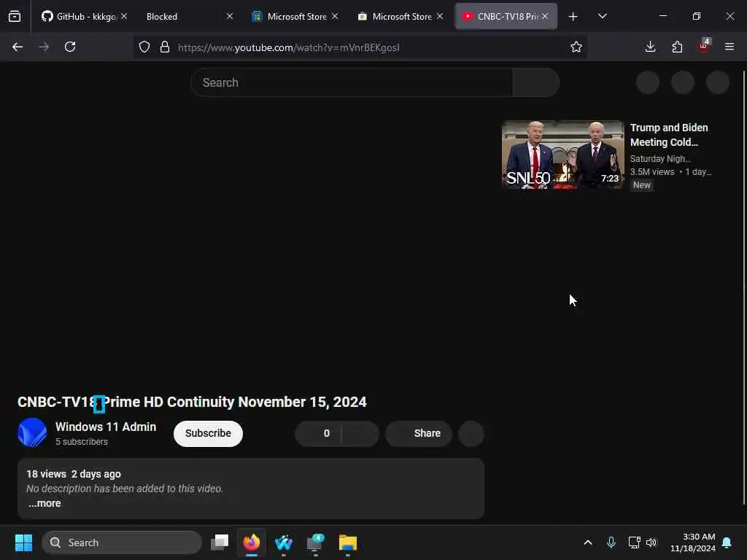Close the Blocked tab
This screenshot has height=560, width=747.
(230, 16)
